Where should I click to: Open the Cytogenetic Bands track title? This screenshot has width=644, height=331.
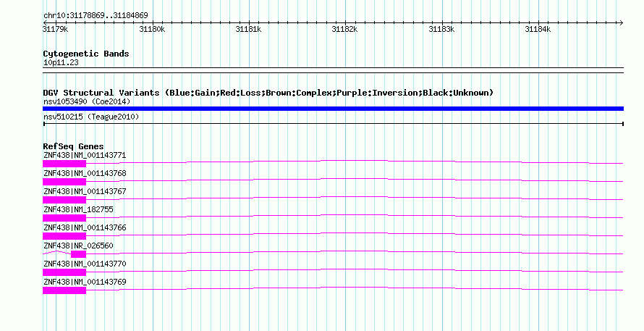[86, 54]
